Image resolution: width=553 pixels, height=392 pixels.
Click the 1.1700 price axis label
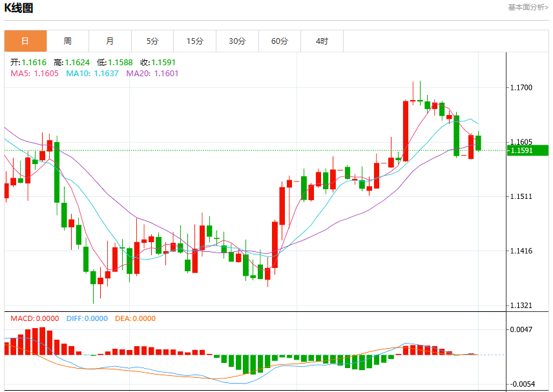[x=521, y=87]
